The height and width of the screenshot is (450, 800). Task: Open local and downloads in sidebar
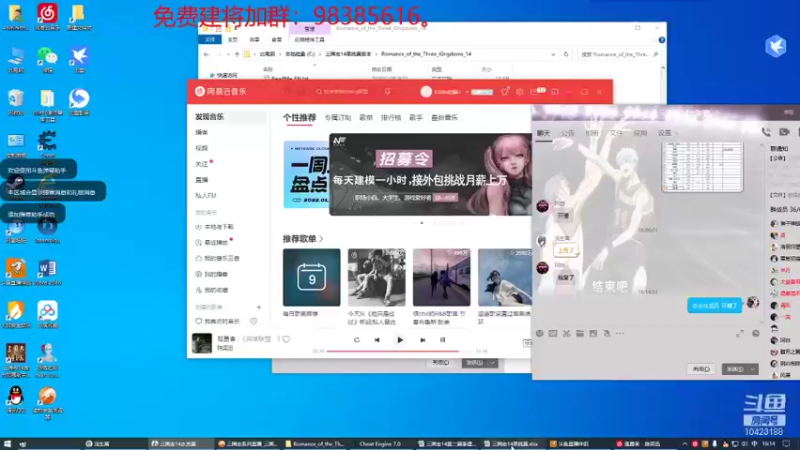214,227
